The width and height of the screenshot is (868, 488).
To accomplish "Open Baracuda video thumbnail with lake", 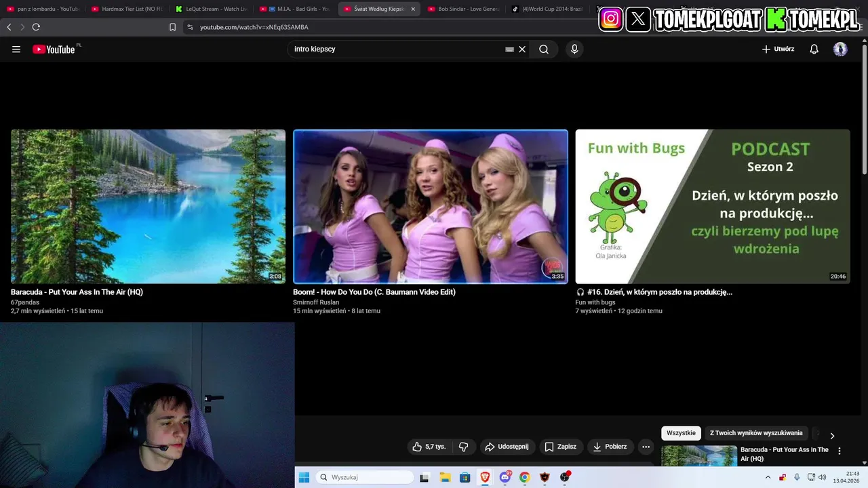I will [148, 206].
